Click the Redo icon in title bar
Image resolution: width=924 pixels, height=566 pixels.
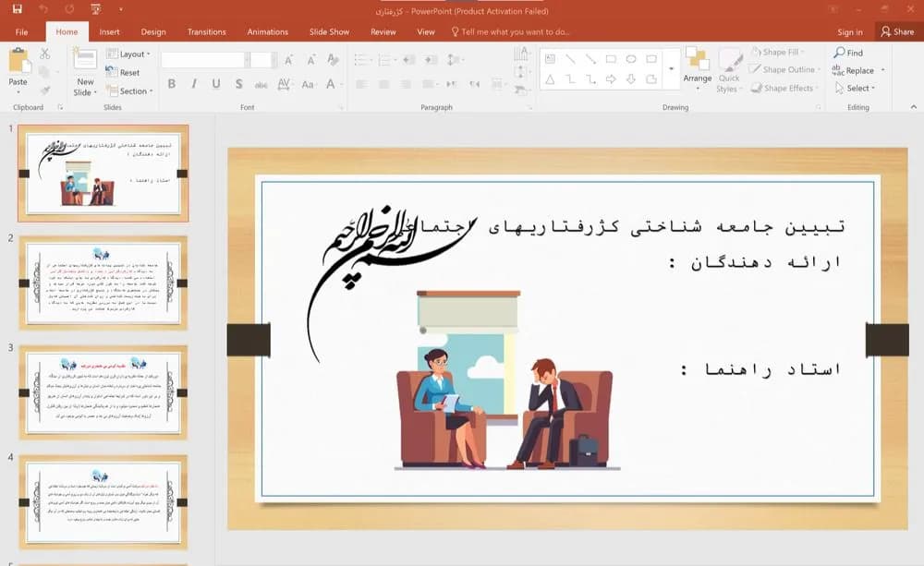(69, 9)
